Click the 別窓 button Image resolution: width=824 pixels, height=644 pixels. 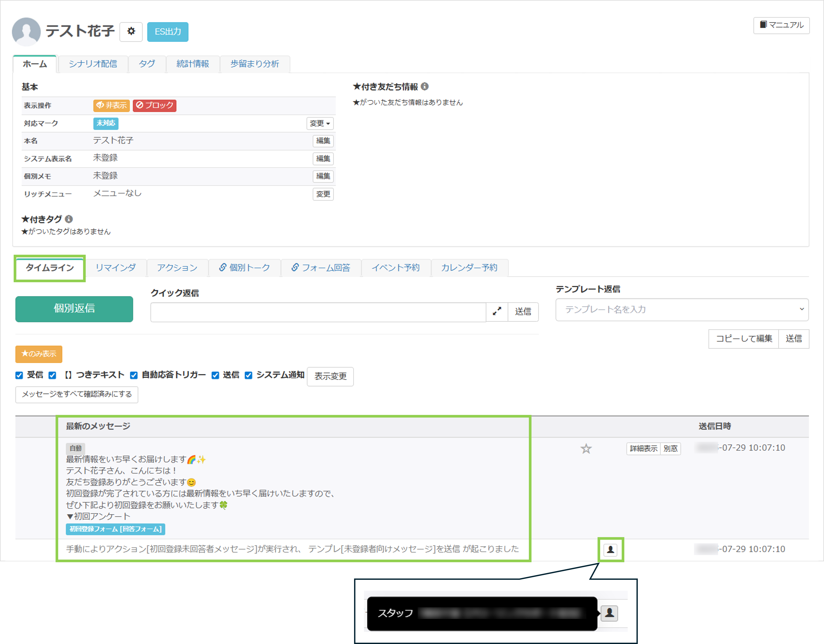[x=670, y=449]
